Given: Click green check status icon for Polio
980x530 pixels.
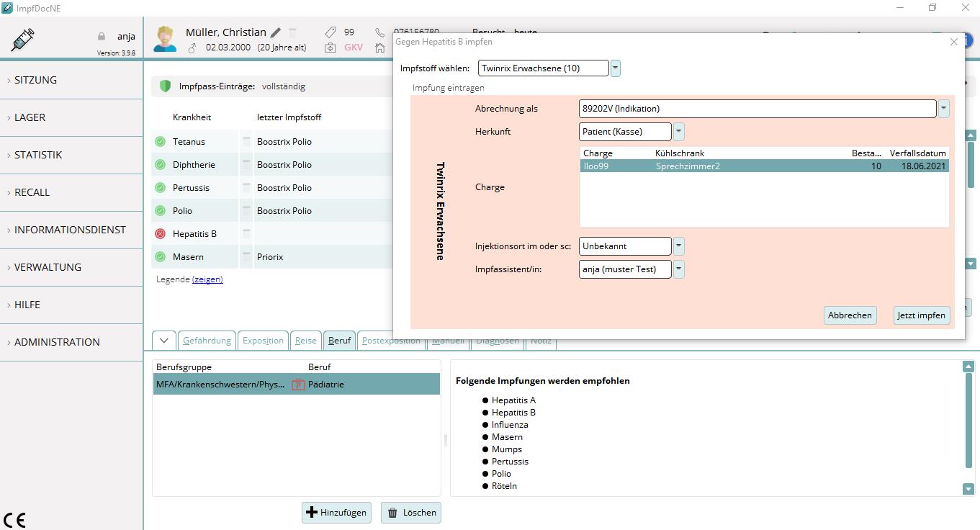Looking at the screenshot, I should pyautogui.click(x=160, y=211).
